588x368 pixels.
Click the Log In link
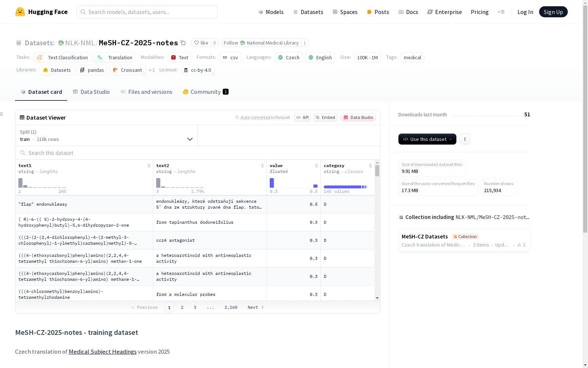(525, 12)
